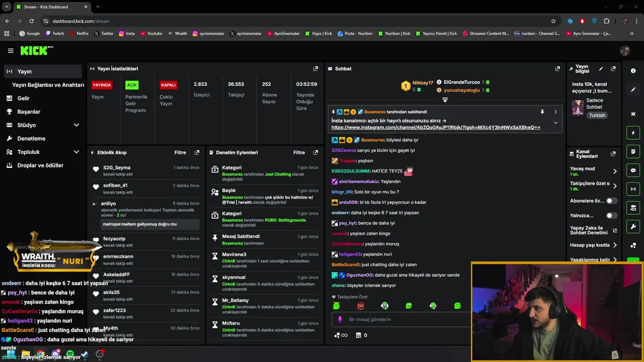Open Spotify from the taskbar
The image size is (644, 362).
point(69,354)
